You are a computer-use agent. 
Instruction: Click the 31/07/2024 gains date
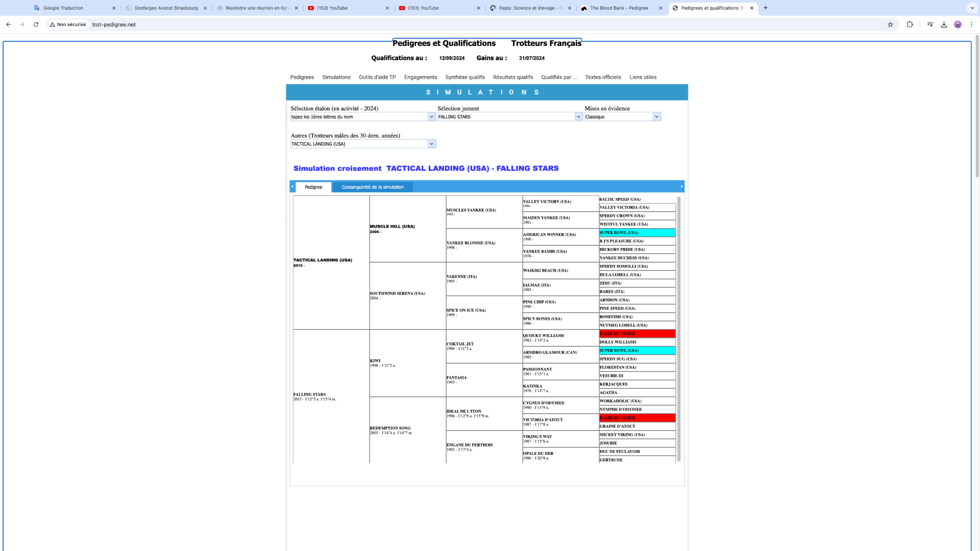click(532, 59)
